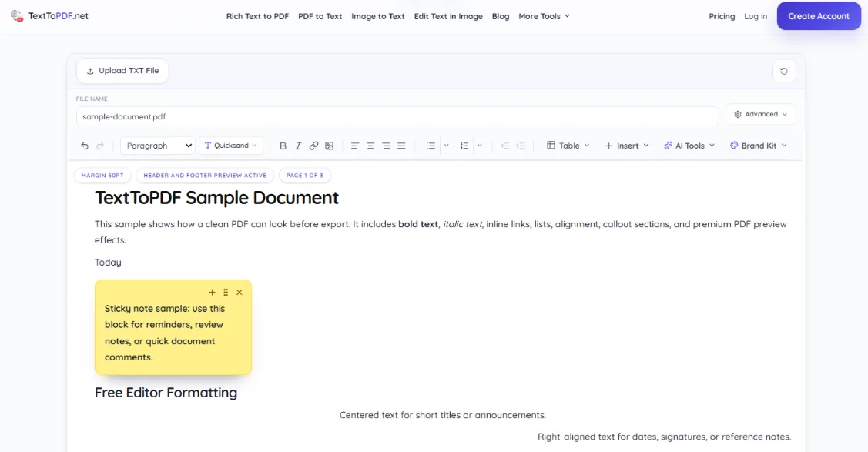
Task: Open the Pricing page
Action: (x=722, y=16)
